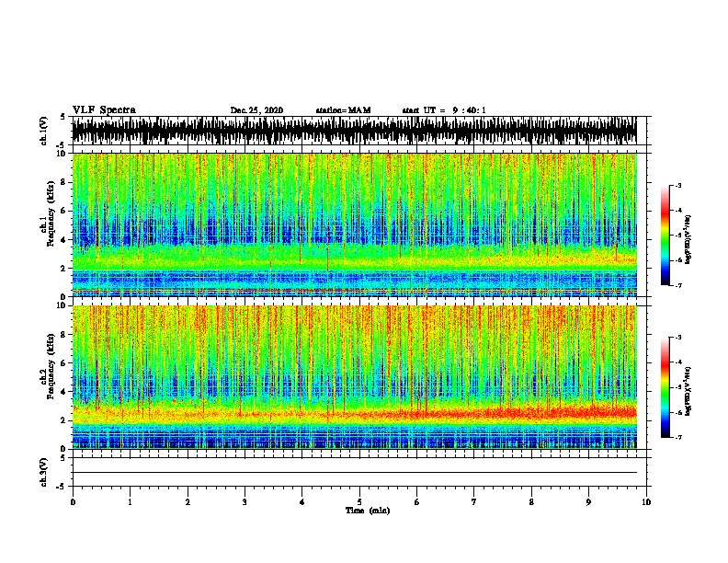728x563 pixels.
Task: Click the ch.3(V) axis label
Action: pyautogui.click(x=43, y=472)
